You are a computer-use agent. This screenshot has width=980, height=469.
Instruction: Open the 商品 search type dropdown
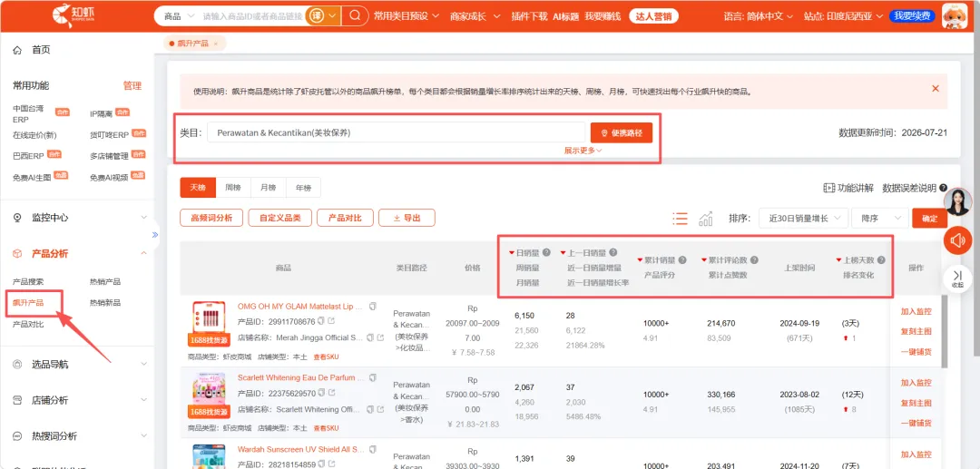pyautogui.click(x=180, y=16)
